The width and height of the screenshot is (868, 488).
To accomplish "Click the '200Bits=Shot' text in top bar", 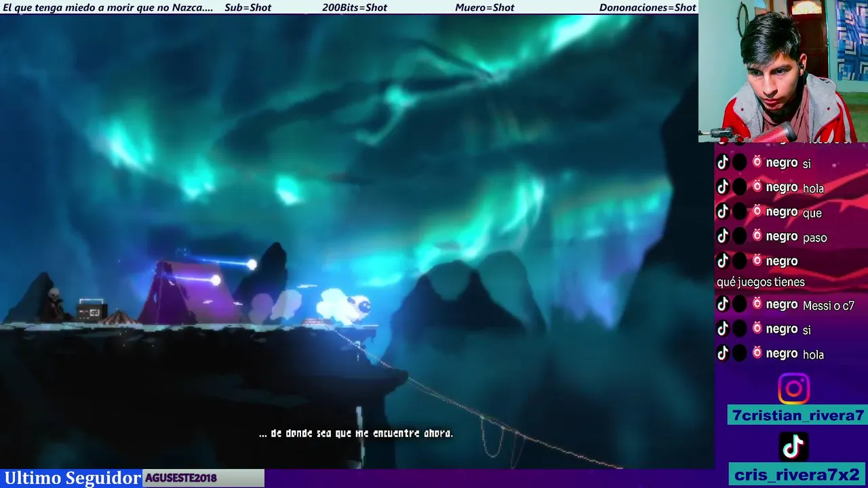I will (355, 7).
